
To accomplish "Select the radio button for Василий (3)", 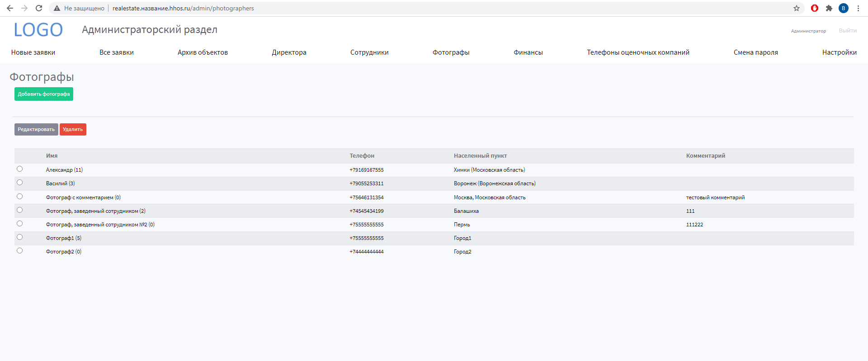I will coord(19,183).
